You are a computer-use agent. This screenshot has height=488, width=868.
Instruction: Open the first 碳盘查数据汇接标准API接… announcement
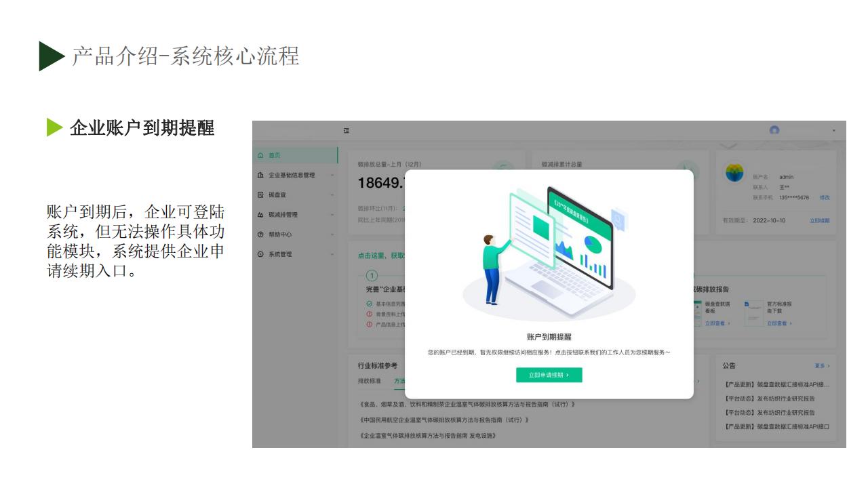click(x=777, y=385)
